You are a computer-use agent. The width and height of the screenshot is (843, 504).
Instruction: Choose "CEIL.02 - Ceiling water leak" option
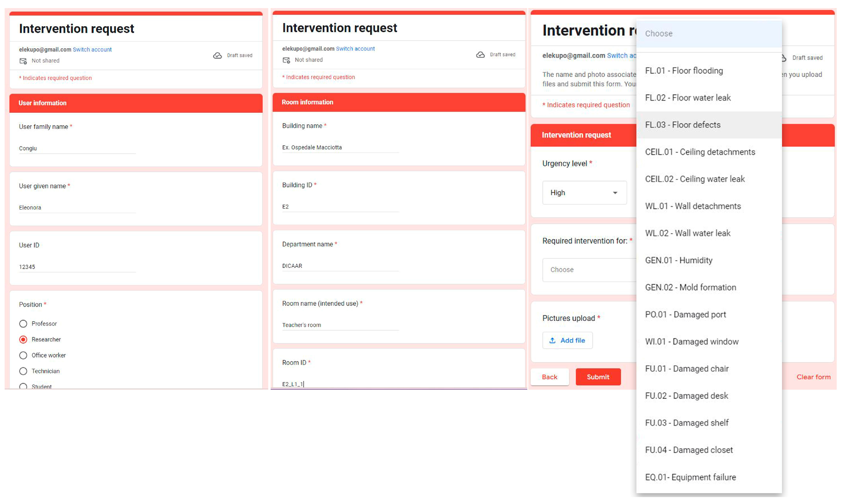[695, 179]
